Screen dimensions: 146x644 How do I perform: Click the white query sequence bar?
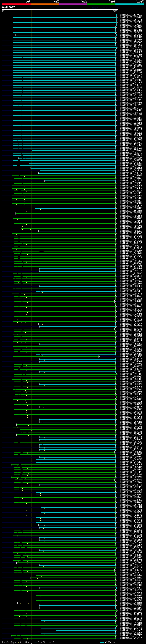60,10
